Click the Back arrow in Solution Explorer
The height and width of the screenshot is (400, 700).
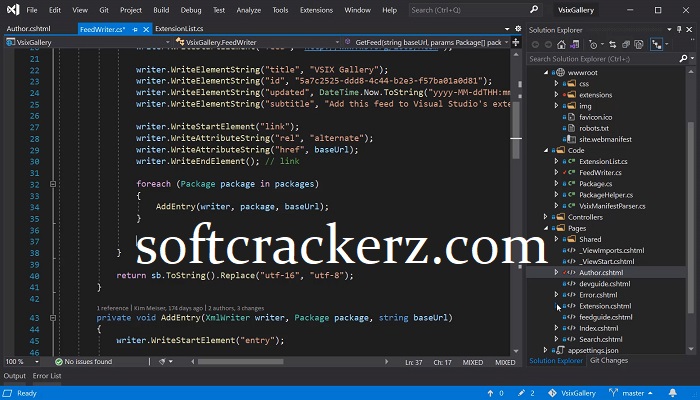[535, 44]
